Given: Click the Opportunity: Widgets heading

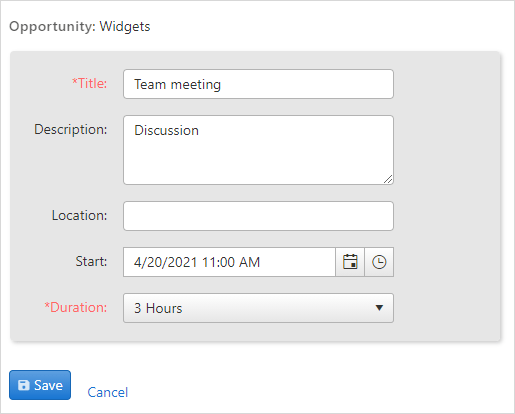Looking at the screenshot, I should [x=80, y=27].
